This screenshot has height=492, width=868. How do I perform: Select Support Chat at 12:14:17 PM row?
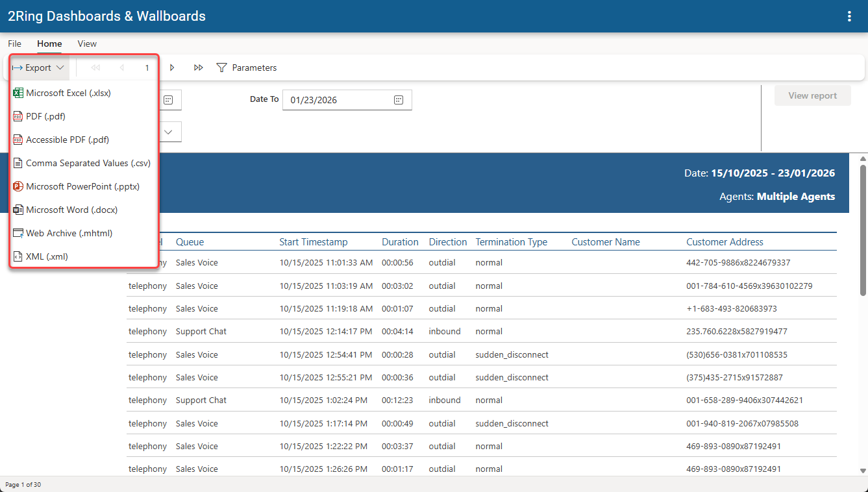pos(201,332)
